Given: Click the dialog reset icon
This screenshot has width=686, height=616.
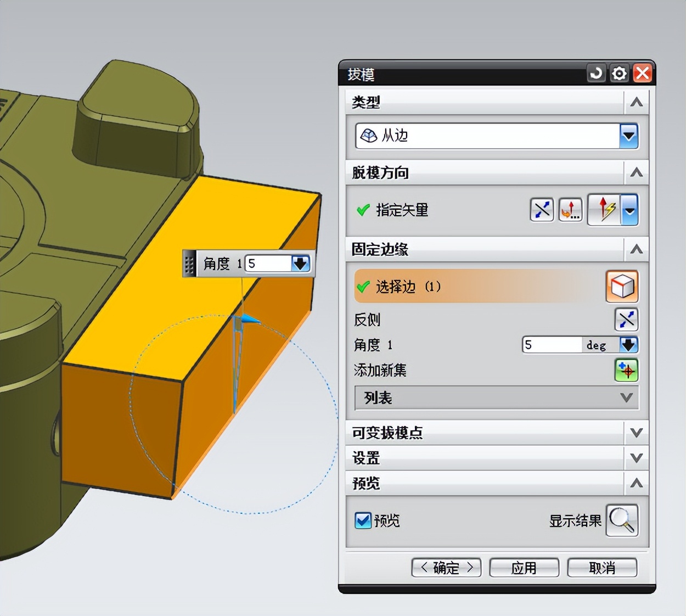Looking at the screenshot, I should point(596,73).
